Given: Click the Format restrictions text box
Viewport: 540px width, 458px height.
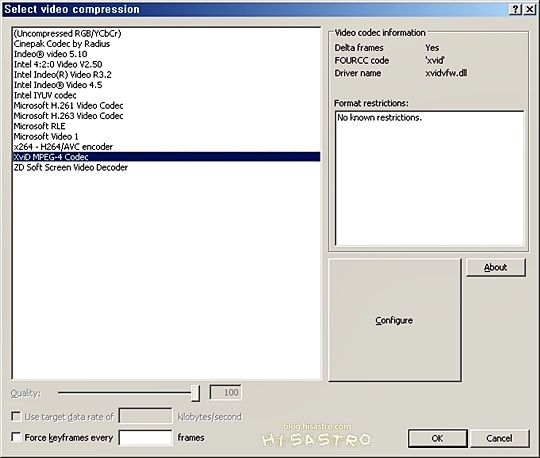Looking at the screenshot, I should [x=429, y=178].
